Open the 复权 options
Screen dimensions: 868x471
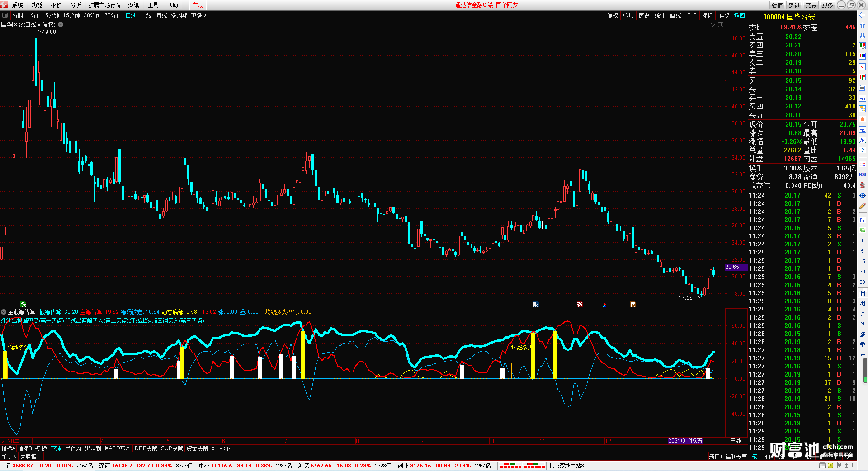tap(613, 15)
